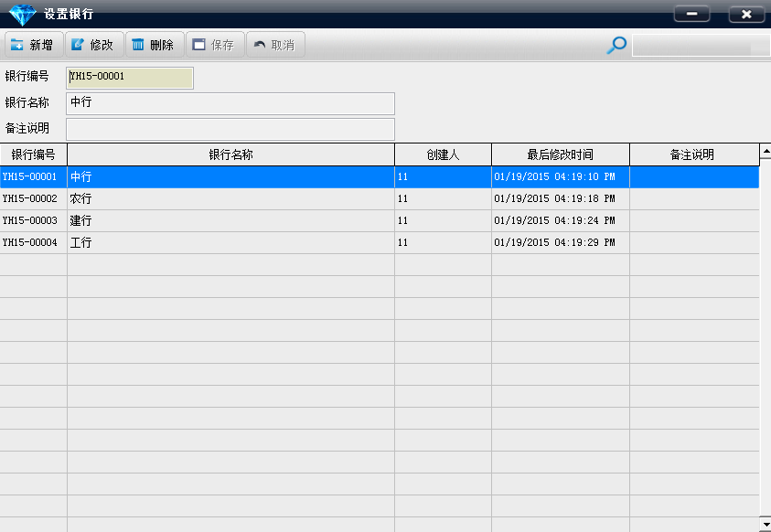Select row YH15-00002
Viewport: 771px width, 532px height.
380,199
